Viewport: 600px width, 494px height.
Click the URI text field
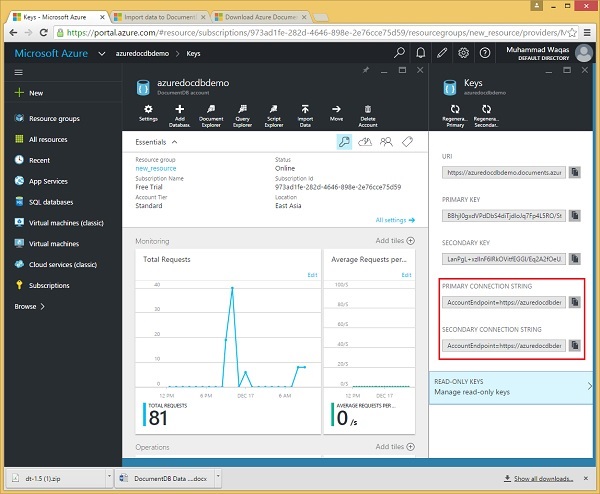pyautogui.click(x=504, y=173)
